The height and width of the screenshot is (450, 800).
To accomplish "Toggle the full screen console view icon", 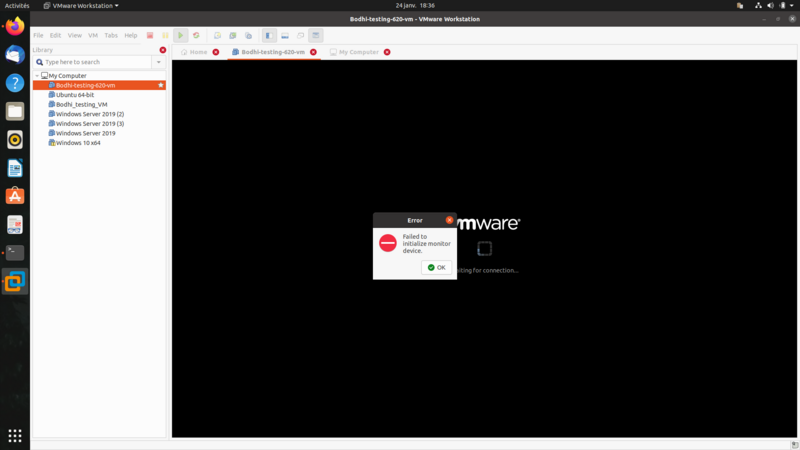I will 316,35.
